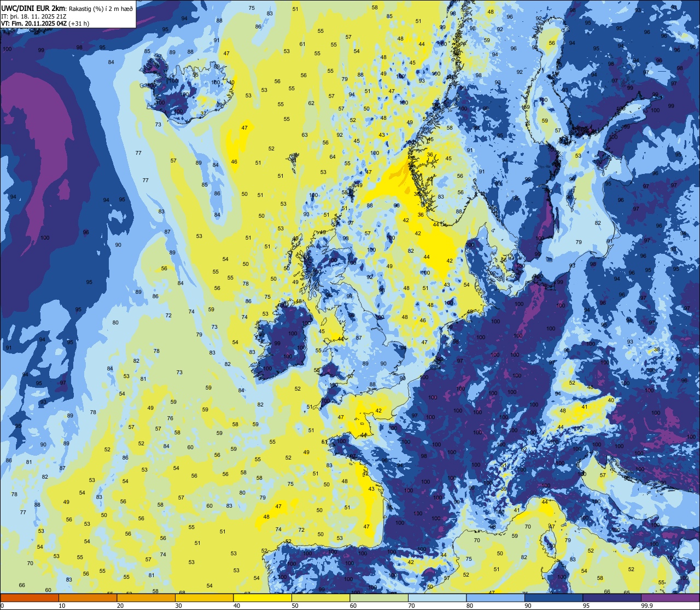Click the legend label 10

click(62, 606)
